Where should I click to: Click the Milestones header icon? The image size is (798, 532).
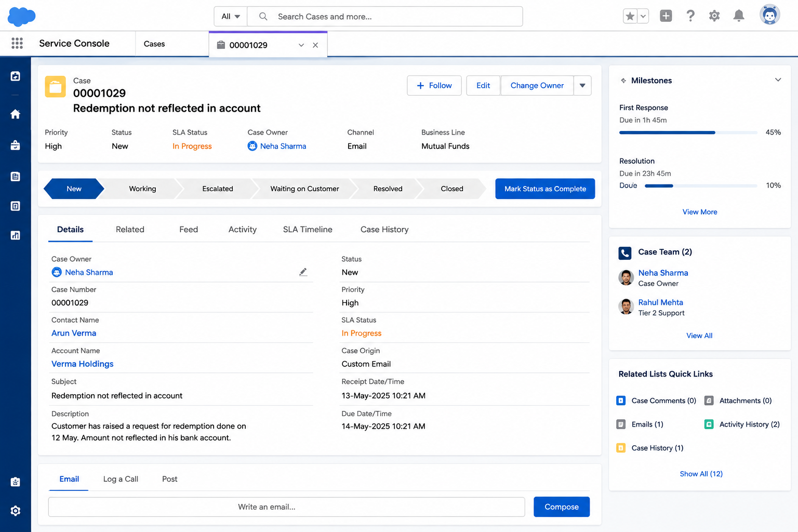[x=623, y=81]
